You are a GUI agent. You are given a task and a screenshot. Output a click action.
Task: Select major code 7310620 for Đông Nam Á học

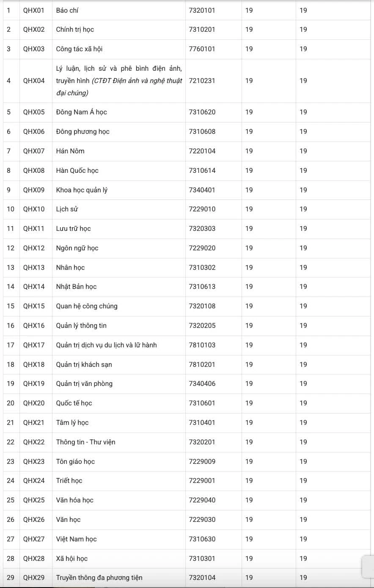[x=202, y=112]
